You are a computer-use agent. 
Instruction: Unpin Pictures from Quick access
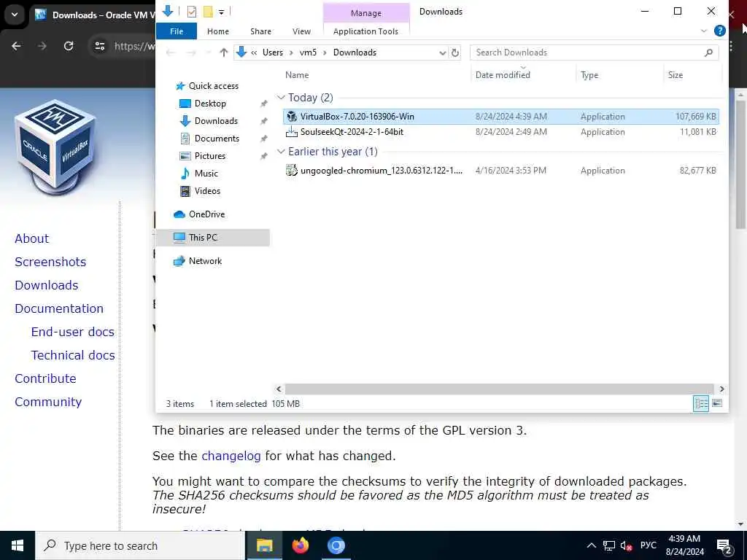(x=263, y=156)
